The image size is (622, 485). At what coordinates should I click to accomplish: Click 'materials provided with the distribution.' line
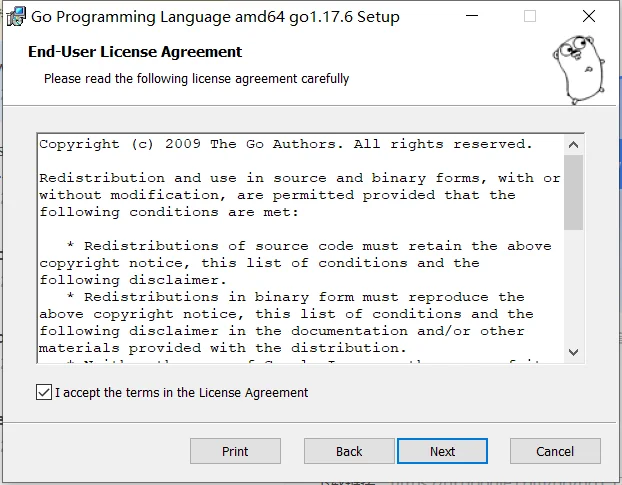click(x=223, y=348)
